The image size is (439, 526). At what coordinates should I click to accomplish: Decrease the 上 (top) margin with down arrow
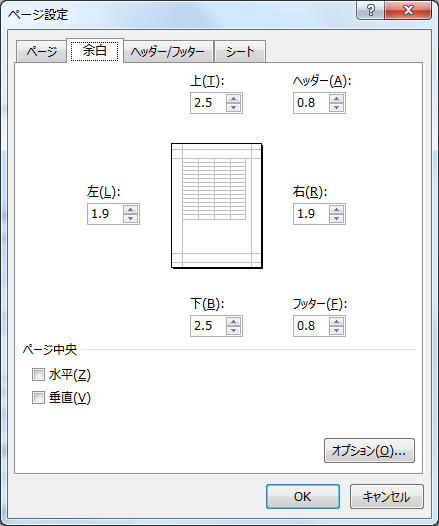233,107
